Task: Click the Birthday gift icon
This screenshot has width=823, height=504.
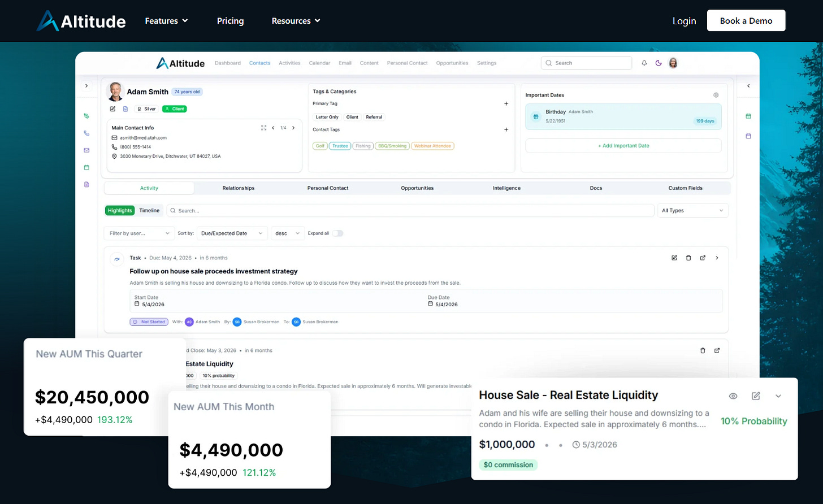Action: [x=536, y=116]
